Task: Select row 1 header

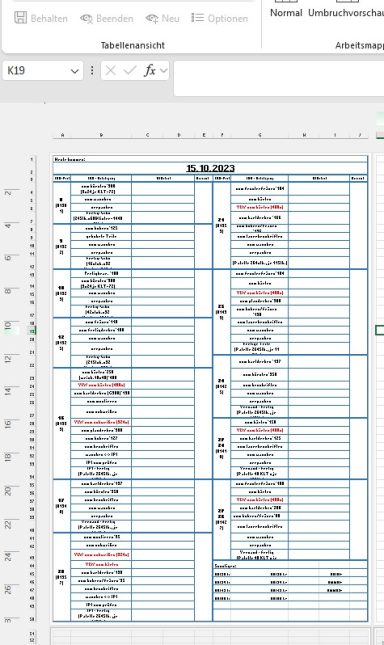Action: [31, 159]
